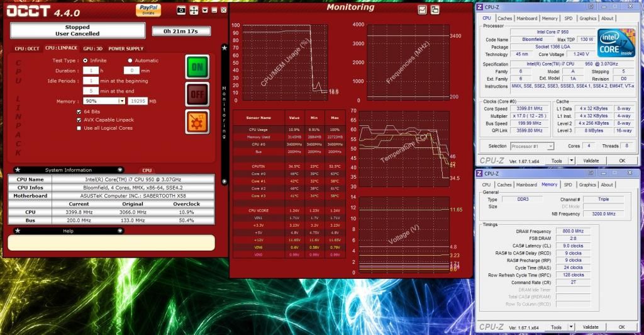Screen dimensions: 644x335
Task: Click the elapsed time display 0h 21m 17s
Action: coord(181,31)
